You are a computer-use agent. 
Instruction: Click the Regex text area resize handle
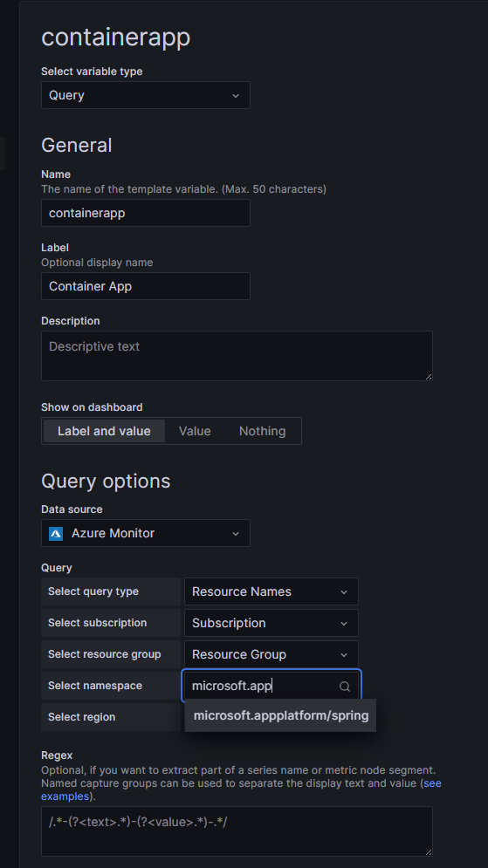[428, 852]
